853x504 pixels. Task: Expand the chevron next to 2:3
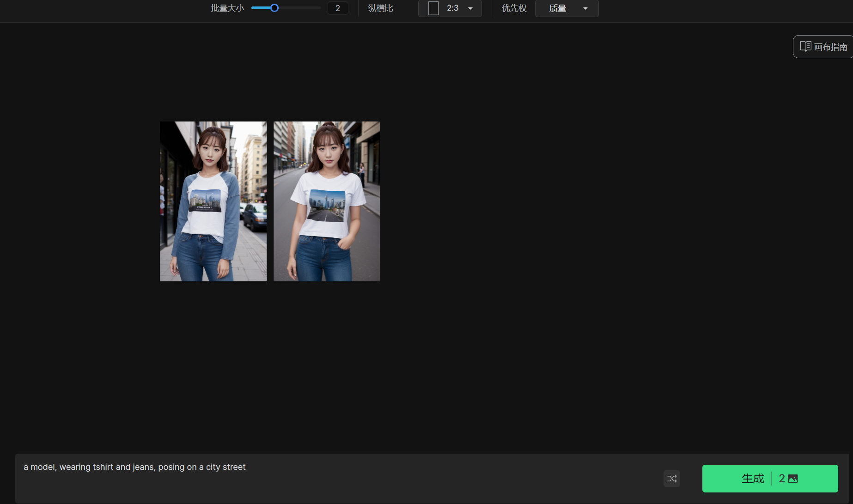[470, 8]
